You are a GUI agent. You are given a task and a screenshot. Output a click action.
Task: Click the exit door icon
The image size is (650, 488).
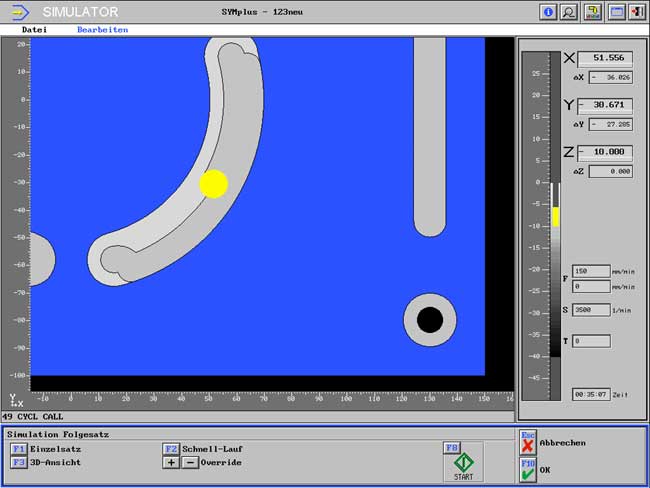coord(637,12)
